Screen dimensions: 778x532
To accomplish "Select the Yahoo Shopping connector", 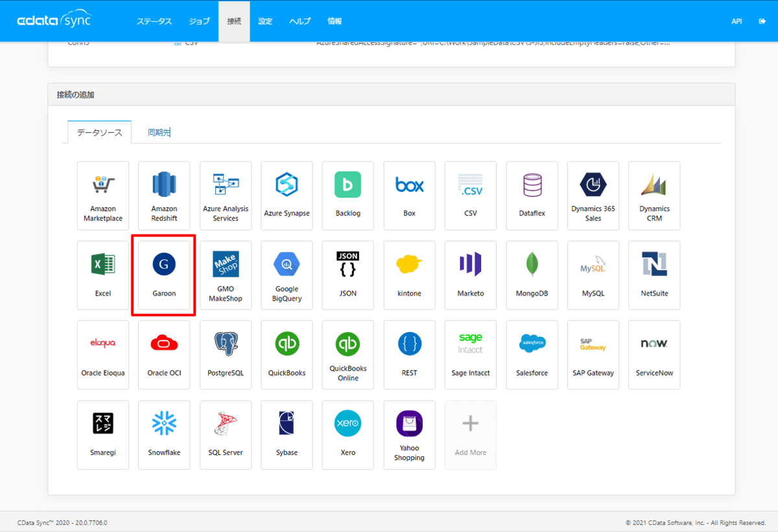I will [409, 435].
